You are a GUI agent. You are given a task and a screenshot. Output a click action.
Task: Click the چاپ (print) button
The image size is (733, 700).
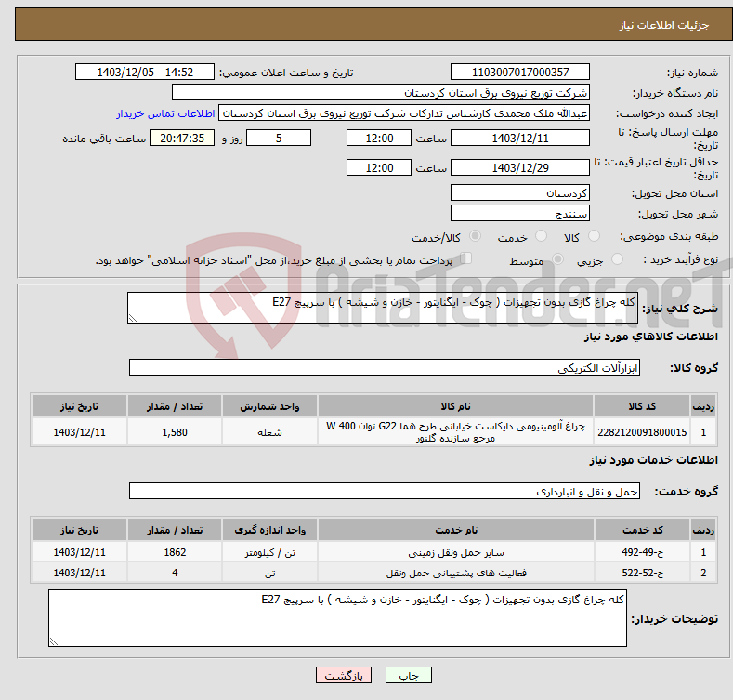pos(408,675)
